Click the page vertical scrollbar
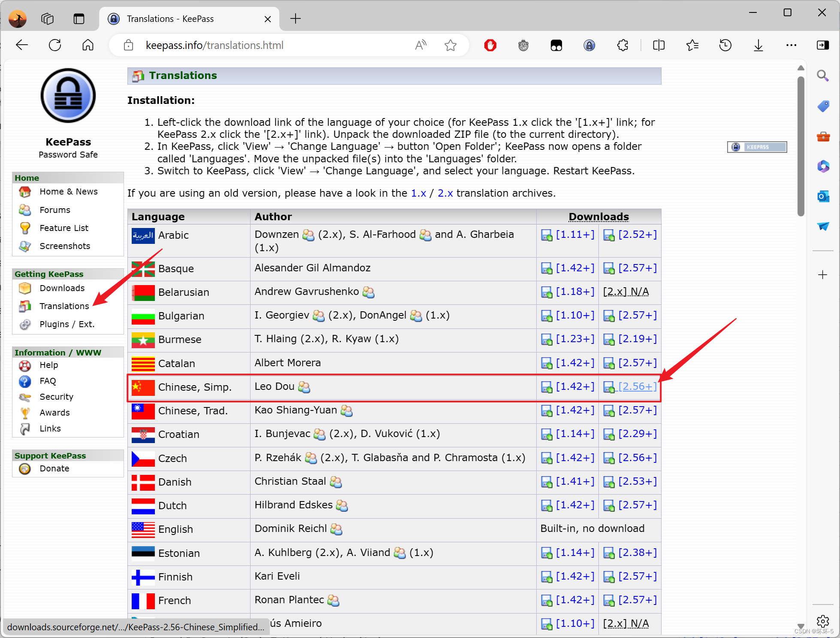 tap(801, 147)
